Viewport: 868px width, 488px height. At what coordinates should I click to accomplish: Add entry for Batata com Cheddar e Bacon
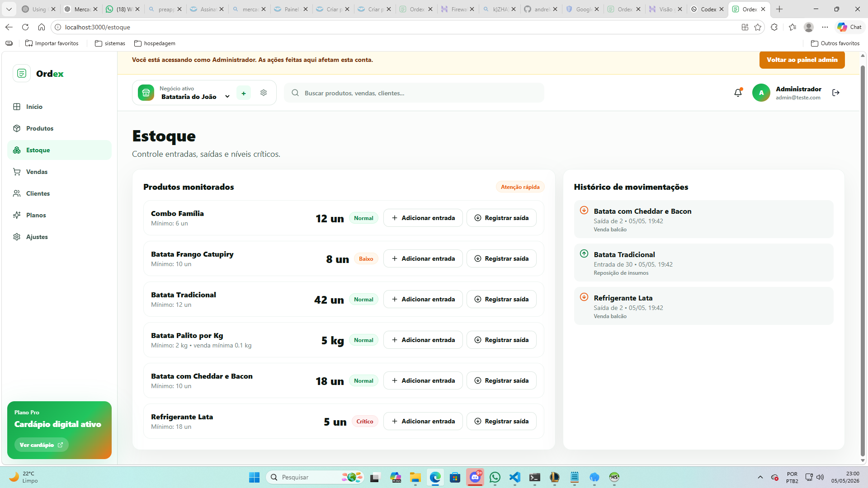point(423,380)
